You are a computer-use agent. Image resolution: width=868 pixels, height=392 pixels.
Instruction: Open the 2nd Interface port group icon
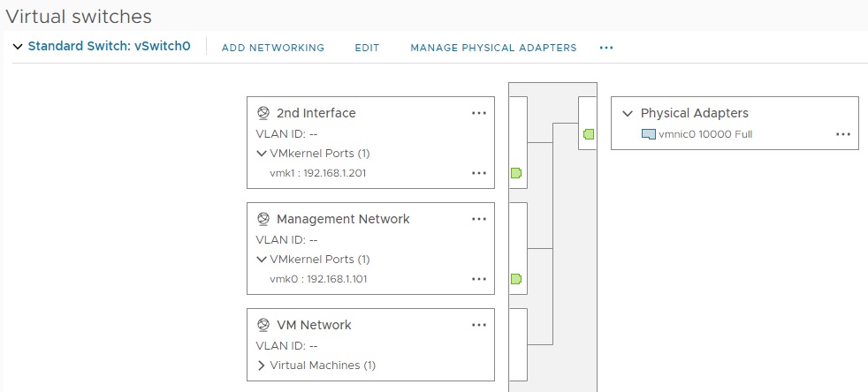pyautogui.click(x=263, y=113)
